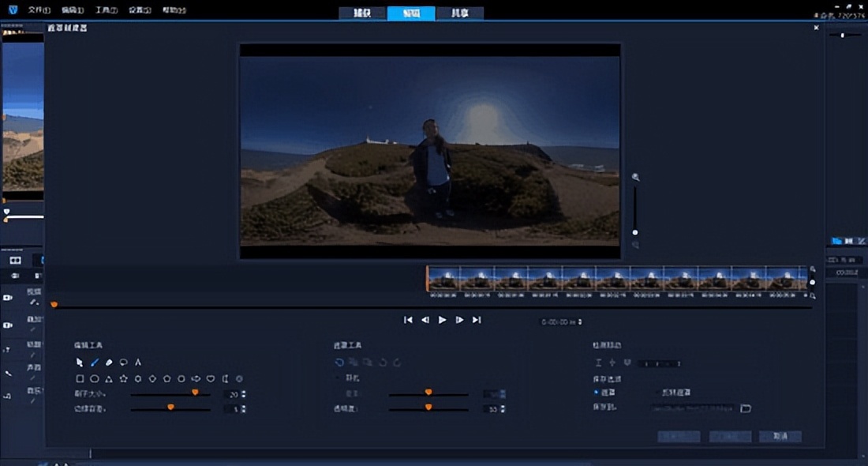Click the overlay track icon
Viewport: 868px width, 466px height.
click(x=8, y=325)
